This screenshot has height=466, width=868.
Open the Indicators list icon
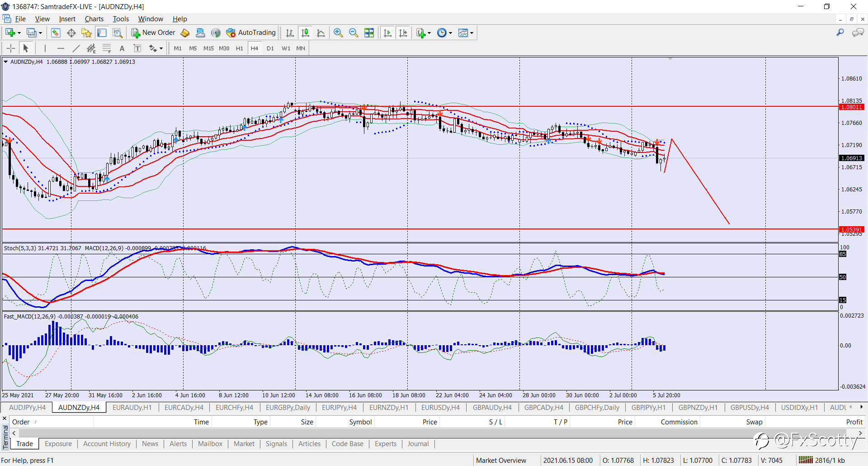pyautogui.click(x=421, y=33)
